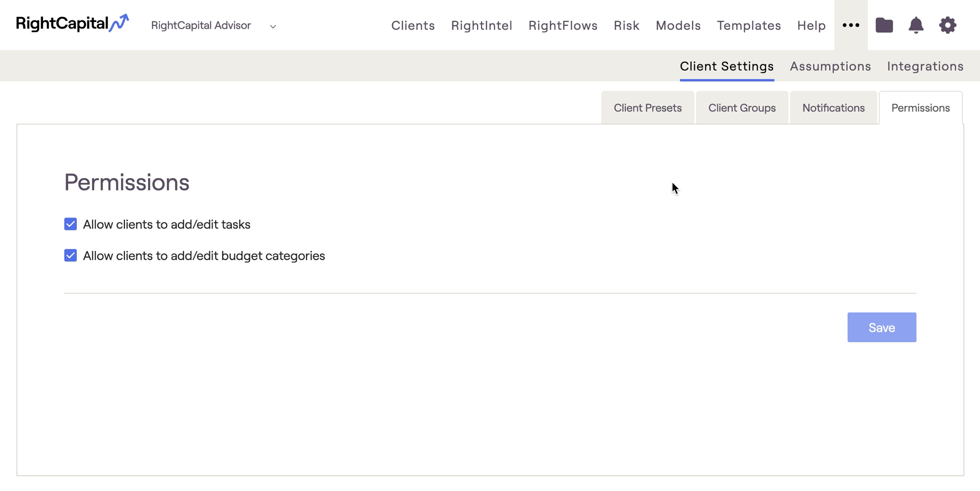
Task: Go to the Clients menu
Action: pyautogui.click(x=413, y=25)
